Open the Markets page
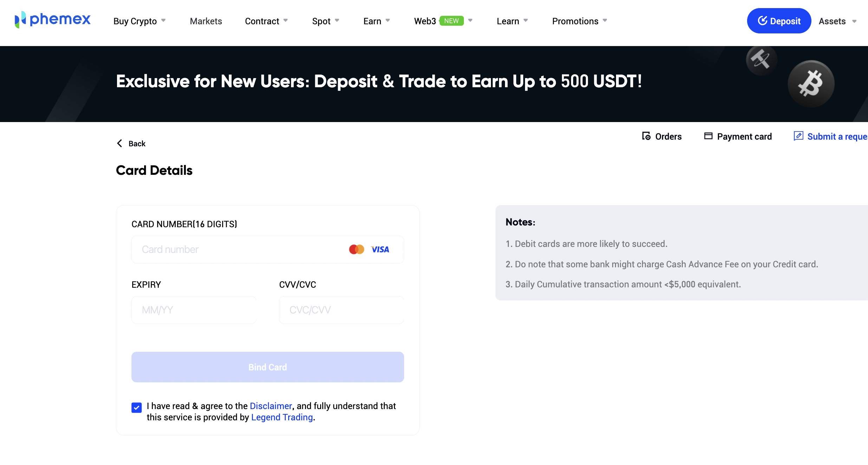868x465 pixels. [x=206, y=21]
